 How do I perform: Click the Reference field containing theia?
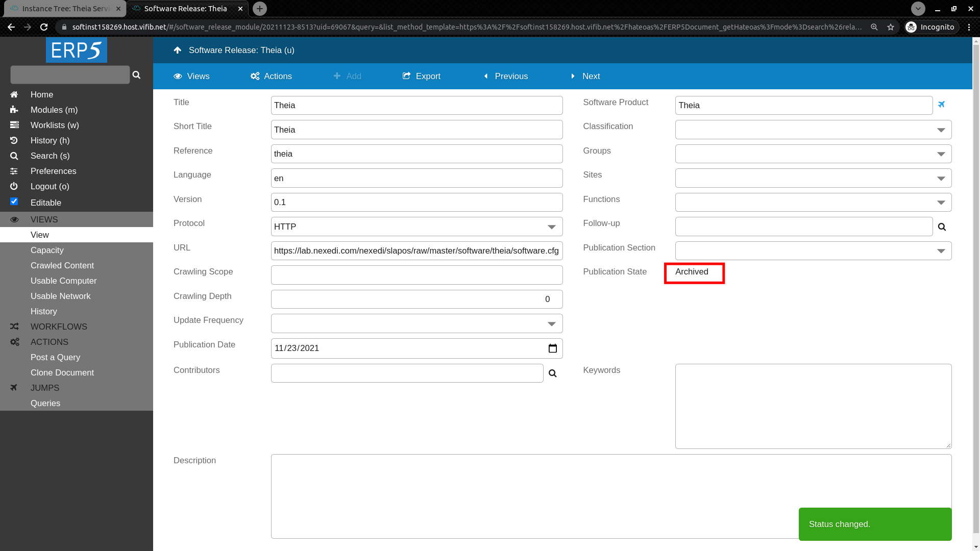click(x=417, y=154)
